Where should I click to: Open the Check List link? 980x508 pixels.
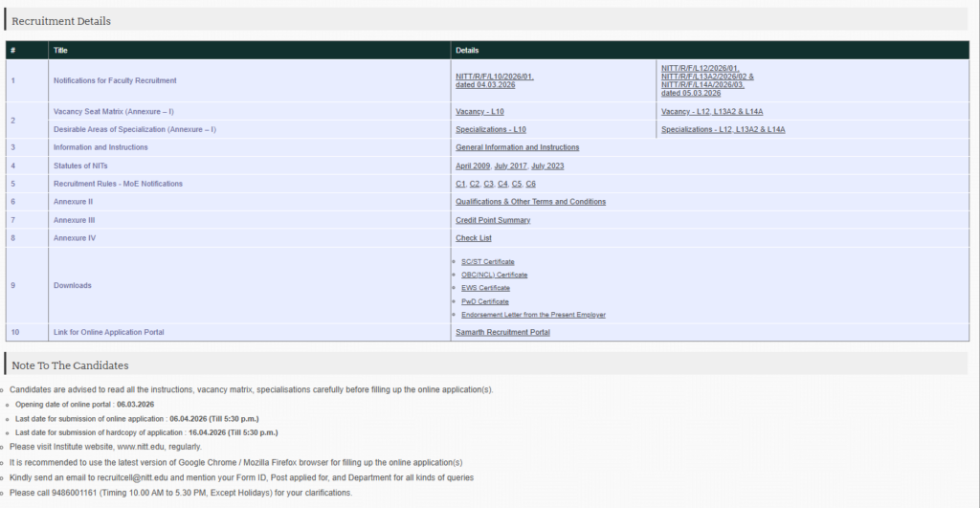pos(474,238)
